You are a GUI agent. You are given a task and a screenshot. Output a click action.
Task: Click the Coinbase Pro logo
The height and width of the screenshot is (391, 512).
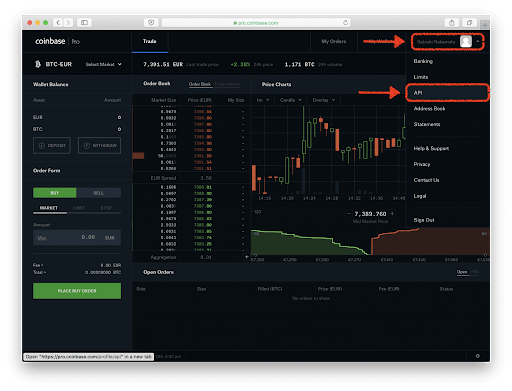(x=57, y=41)
